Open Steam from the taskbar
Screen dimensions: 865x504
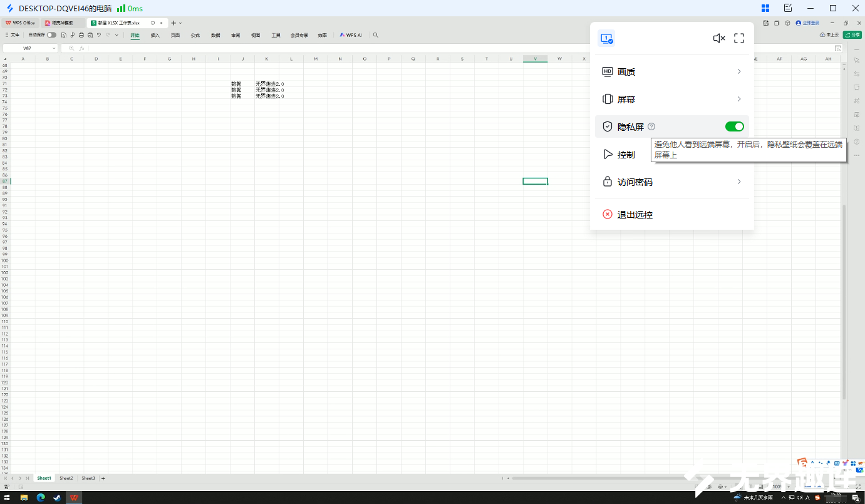pos(57,498)
